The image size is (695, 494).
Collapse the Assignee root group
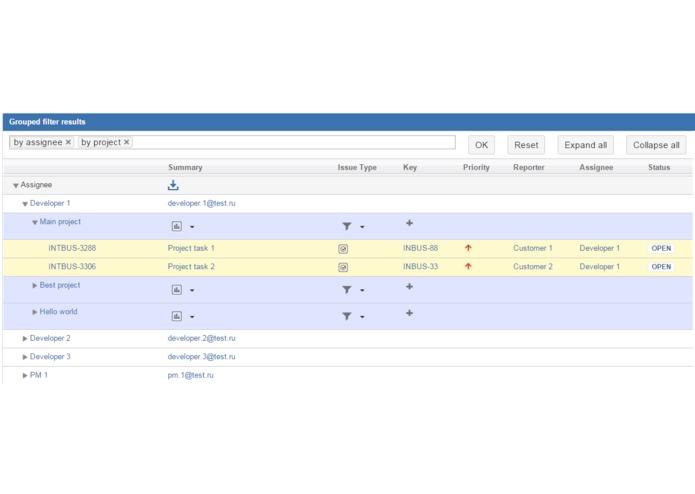[x=16, y=186]
